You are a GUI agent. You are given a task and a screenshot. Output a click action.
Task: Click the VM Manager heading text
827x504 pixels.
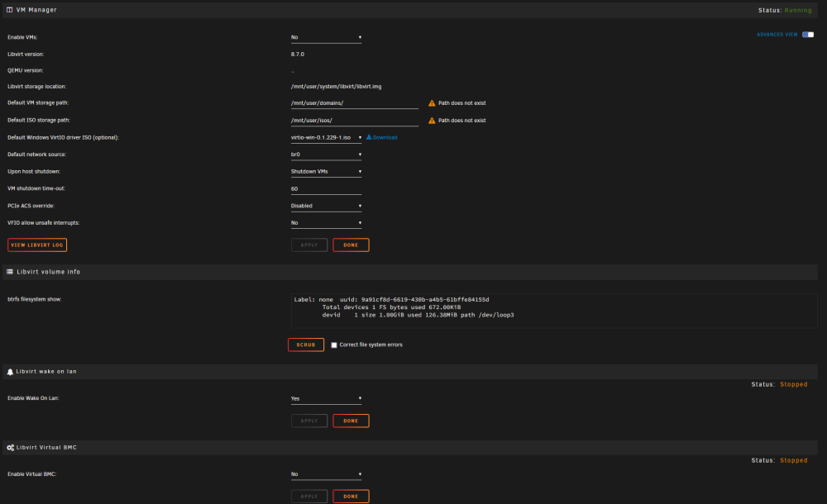36,10
